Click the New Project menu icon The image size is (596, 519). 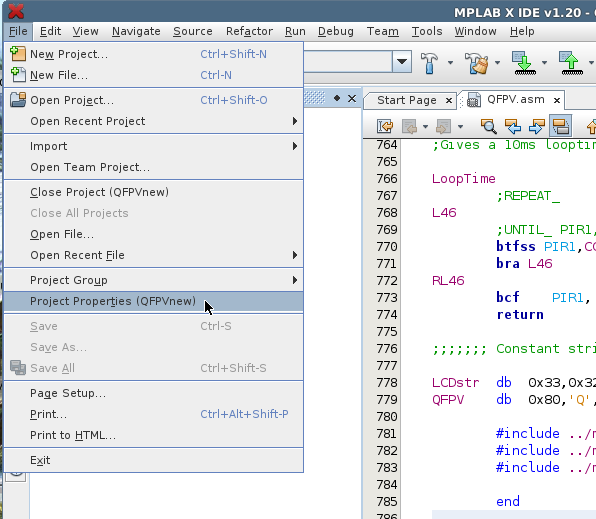(17, 54)
